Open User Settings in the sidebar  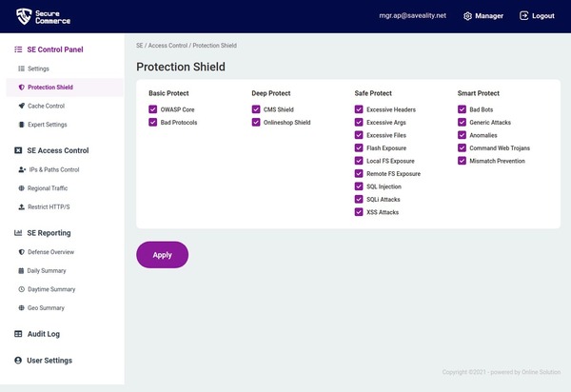point(48,361)
